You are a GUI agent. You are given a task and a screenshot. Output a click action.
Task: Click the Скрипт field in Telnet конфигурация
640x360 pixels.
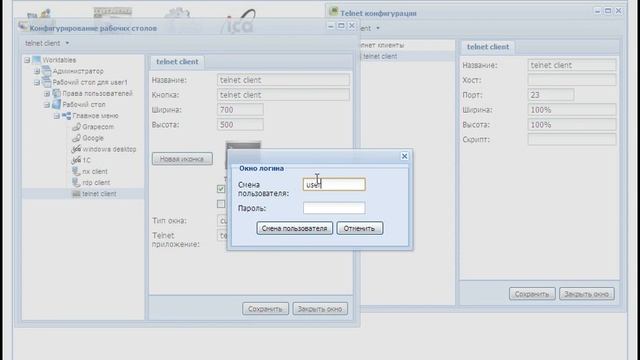tap(572, 140)
